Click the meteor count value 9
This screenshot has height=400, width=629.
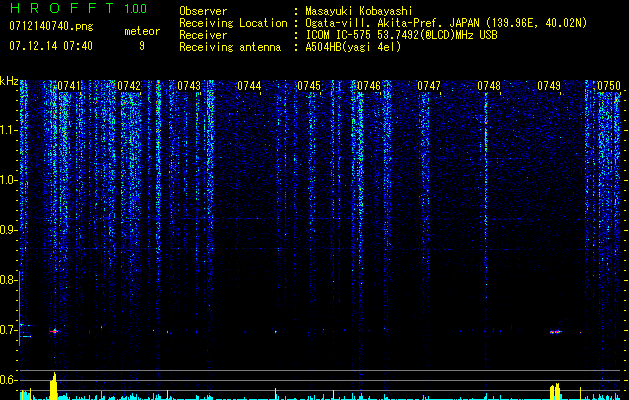pyautogui.click(x=142, y=46)
